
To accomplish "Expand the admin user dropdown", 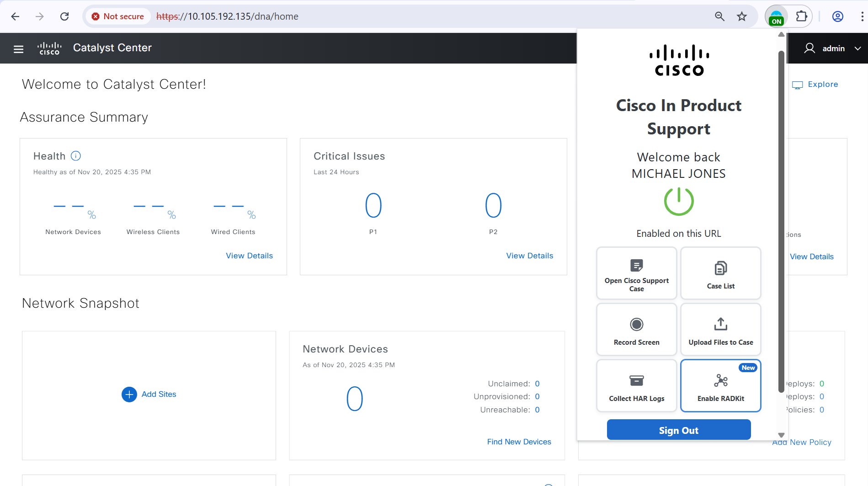I will 833,48.
